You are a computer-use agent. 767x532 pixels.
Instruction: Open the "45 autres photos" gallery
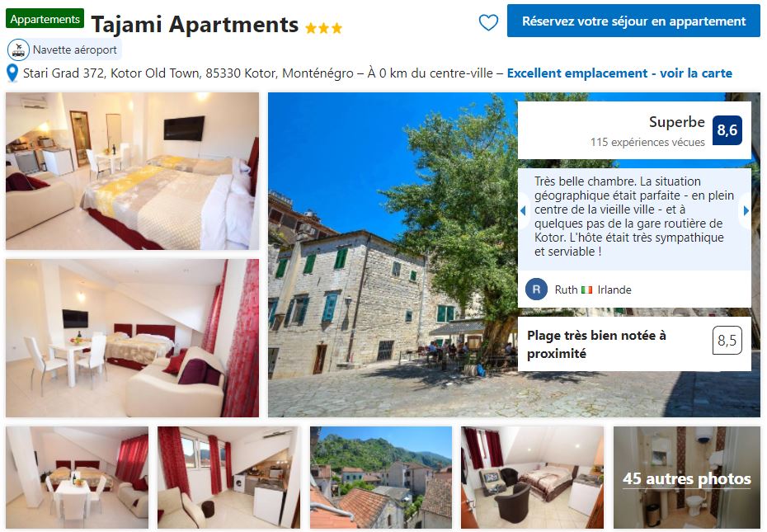point(687,478)
